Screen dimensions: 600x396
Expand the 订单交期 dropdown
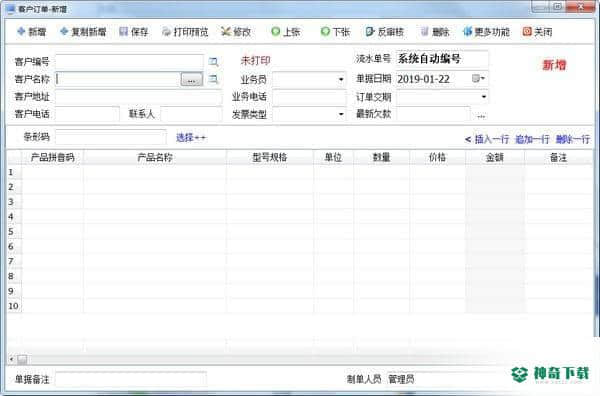coord(484,96)
